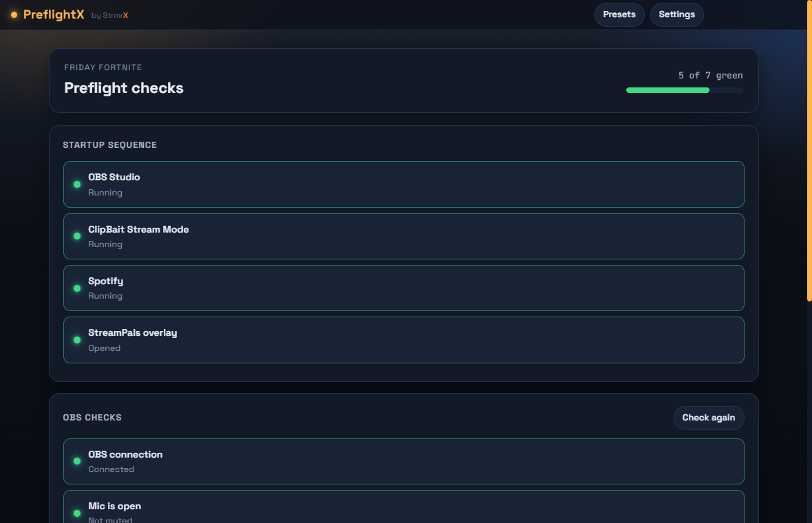Click StreamPals overlay green status dot

[x=77, y=340]
